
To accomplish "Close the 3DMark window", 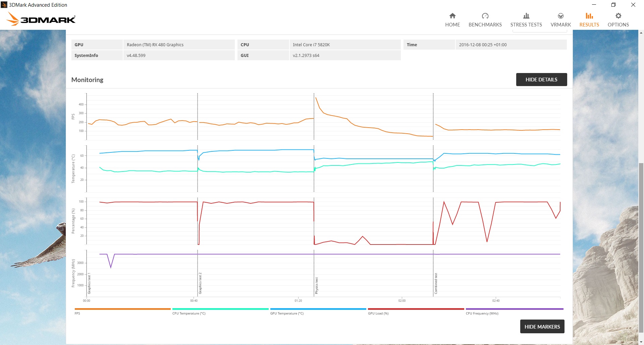I will coord(633,5).
